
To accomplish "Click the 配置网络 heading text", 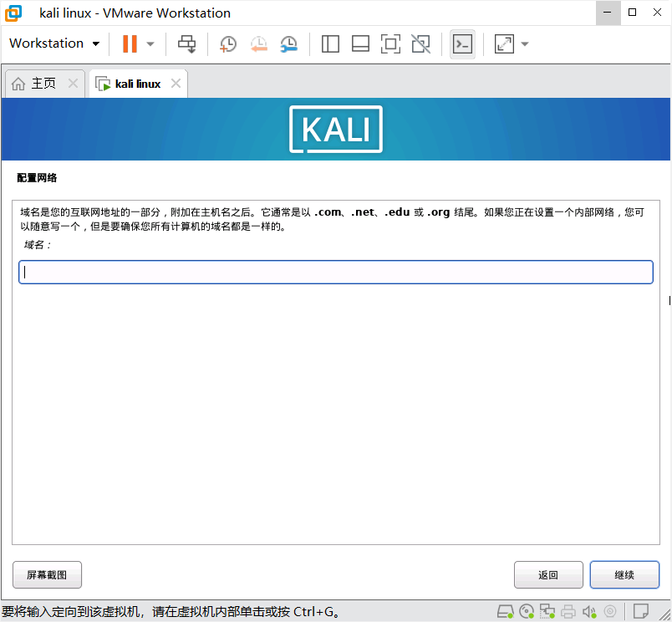I will pyautogui.click(x=37, y=178).
